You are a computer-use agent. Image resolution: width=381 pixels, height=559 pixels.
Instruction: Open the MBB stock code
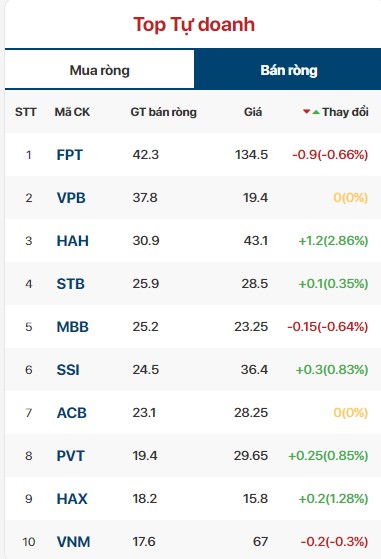72,327
